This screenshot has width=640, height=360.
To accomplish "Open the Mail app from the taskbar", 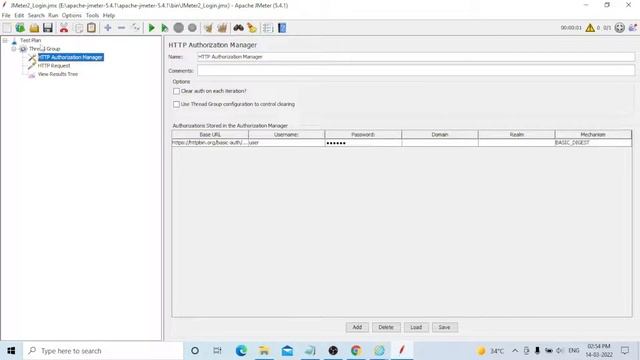I will point(287,351).
